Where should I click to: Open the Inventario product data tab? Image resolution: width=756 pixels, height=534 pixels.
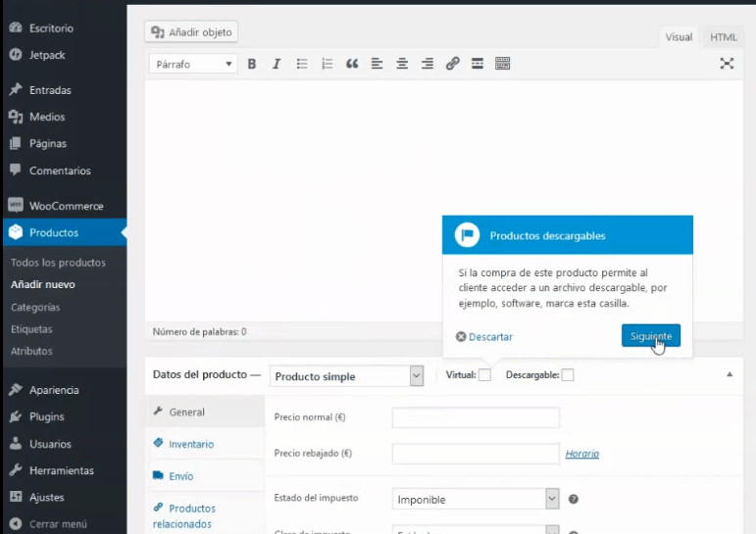(x=205, y=444)
